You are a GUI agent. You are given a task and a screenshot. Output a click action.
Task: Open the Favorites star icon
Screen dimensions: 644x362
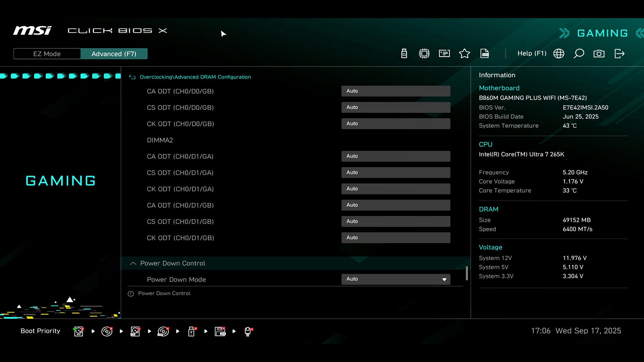(x=465, y=54)
